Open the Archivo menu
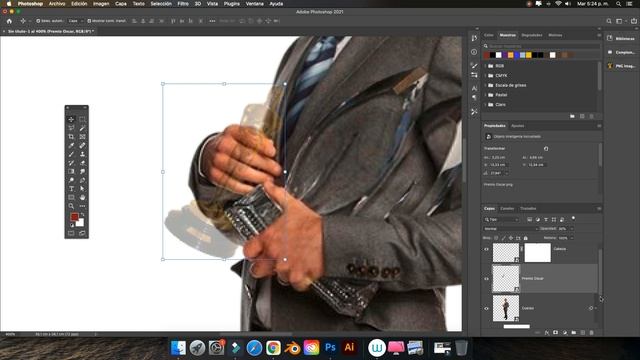 [57, 4]
